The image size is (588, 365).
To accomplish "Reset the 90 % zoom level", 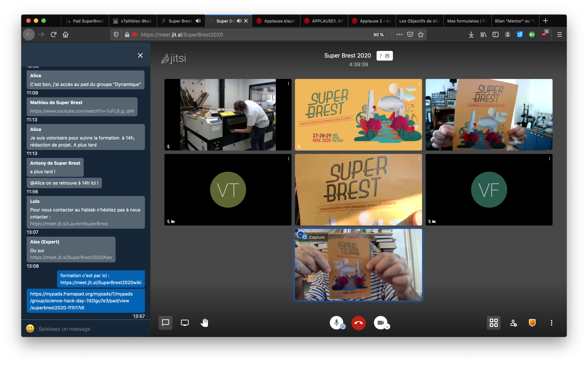I will coord(378,35).
